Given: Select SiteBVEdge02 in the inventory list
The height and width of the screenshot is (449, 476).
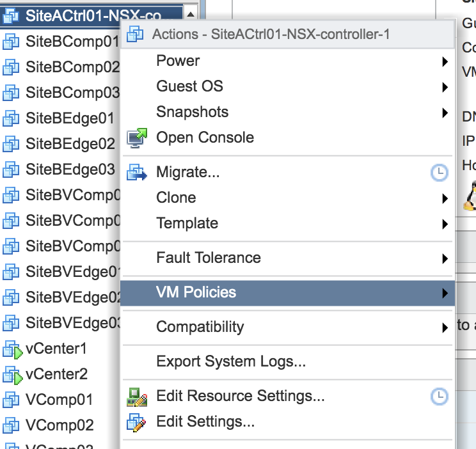Looking at the screenshot, I should (x=73, y=297).
